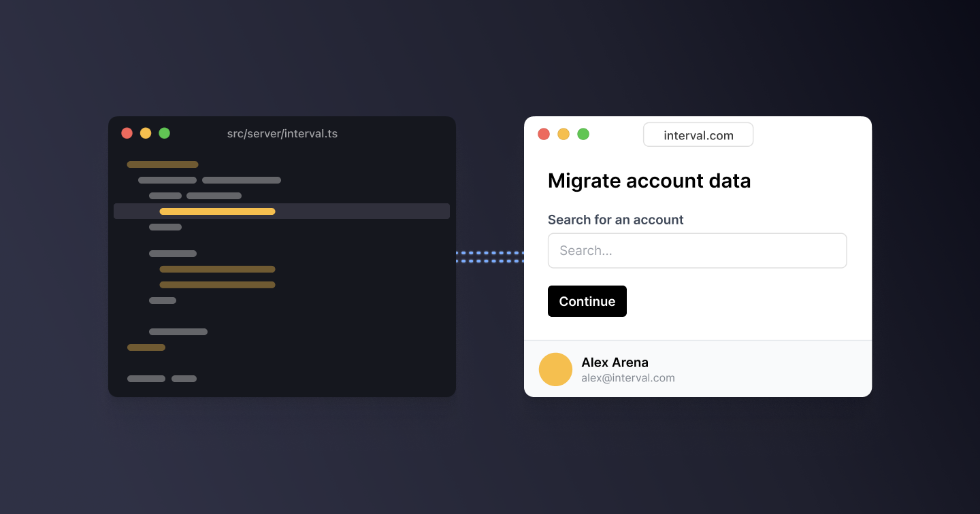Click the short brown code line near bottom
The image size is (980, 514).
(146, 347)
